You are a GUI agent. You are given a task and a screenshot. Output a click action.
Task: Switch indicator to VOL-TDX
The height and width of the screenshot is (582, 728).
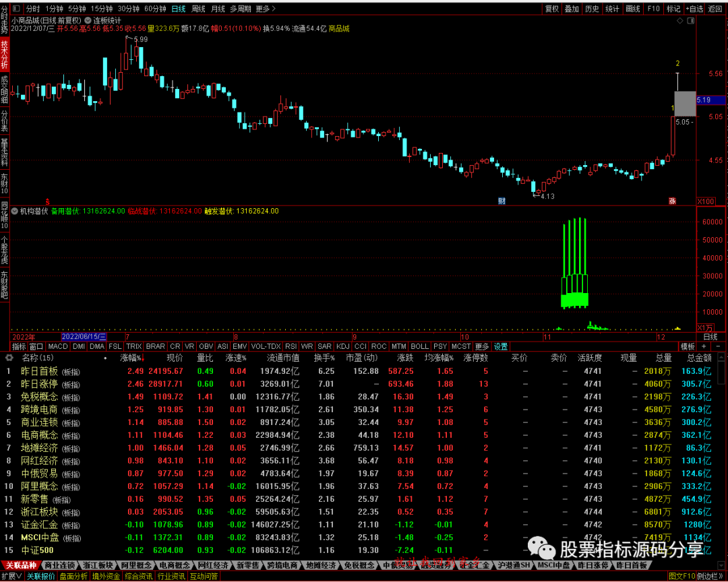pyautogui.click(x=266, y=347)
